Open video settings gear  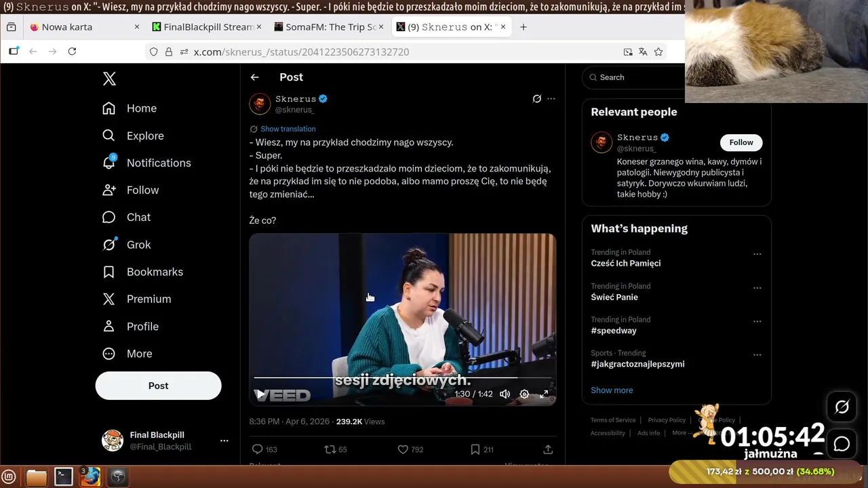tap(524, 394)
